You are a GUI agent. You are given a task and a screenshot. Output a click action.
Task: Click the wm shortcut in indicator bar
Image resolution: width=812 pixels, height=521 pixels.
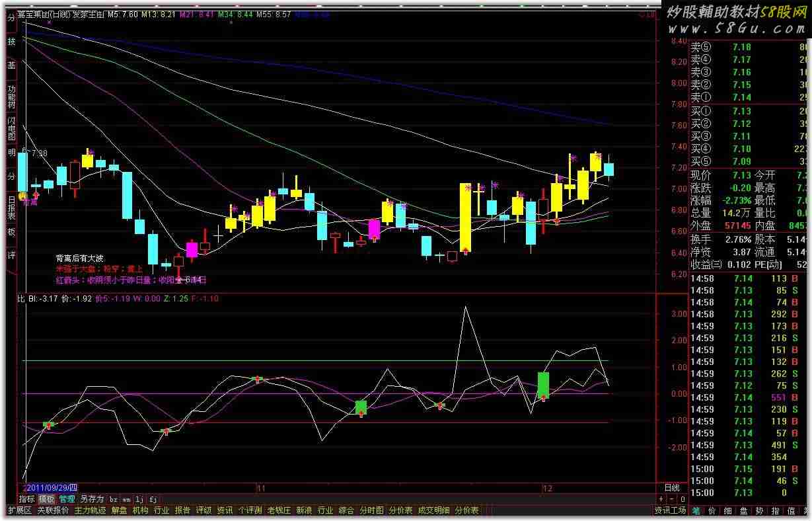126,499
